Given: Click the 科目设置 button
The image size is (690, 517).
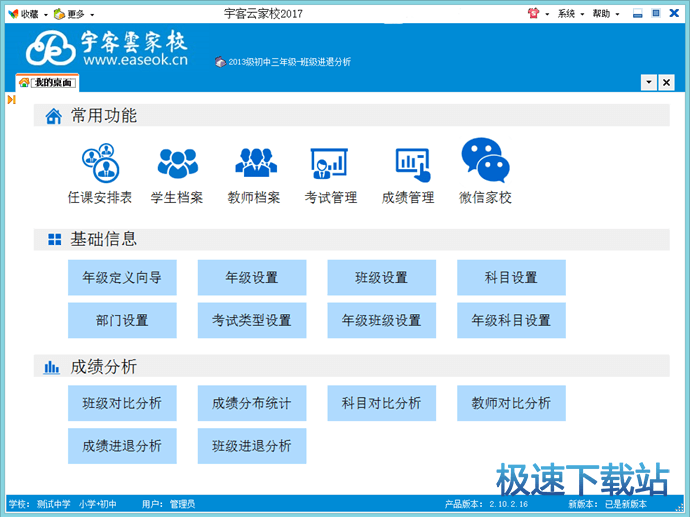Looking at the screenshot, I should coord(511,277).
